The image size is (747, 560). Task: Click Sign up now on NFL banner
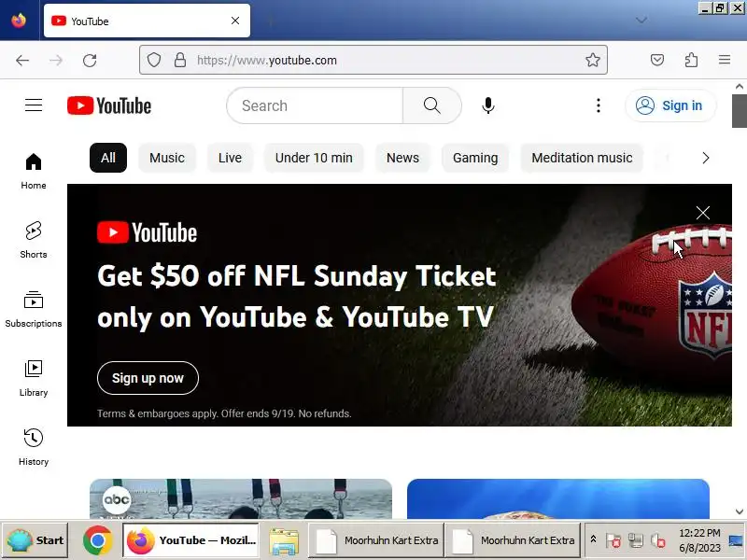[x=148, y=378]
